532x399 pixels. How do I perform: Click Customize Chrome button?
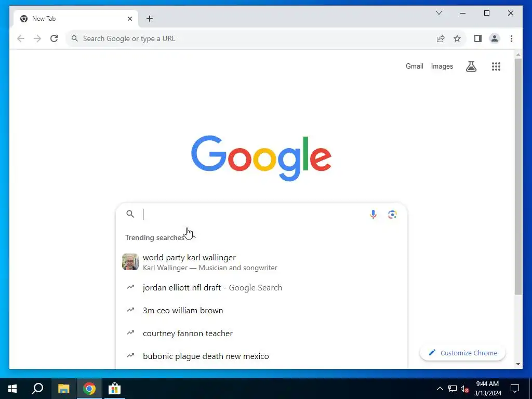(x=462, y=353)
